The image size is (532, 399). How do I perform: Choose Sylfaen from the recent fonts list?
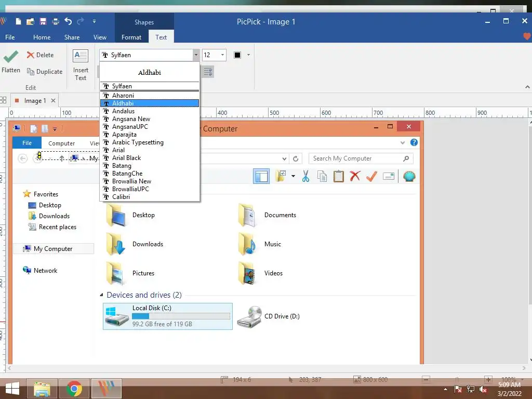pyautogui.click(x=150, y=86)
